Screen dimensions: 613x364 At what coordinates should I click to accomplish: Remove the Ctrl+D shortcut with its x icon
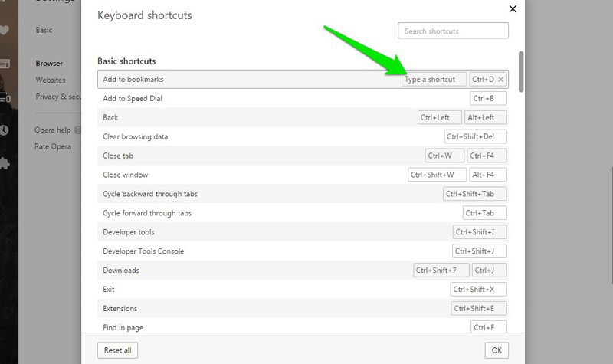pos(500,80)
